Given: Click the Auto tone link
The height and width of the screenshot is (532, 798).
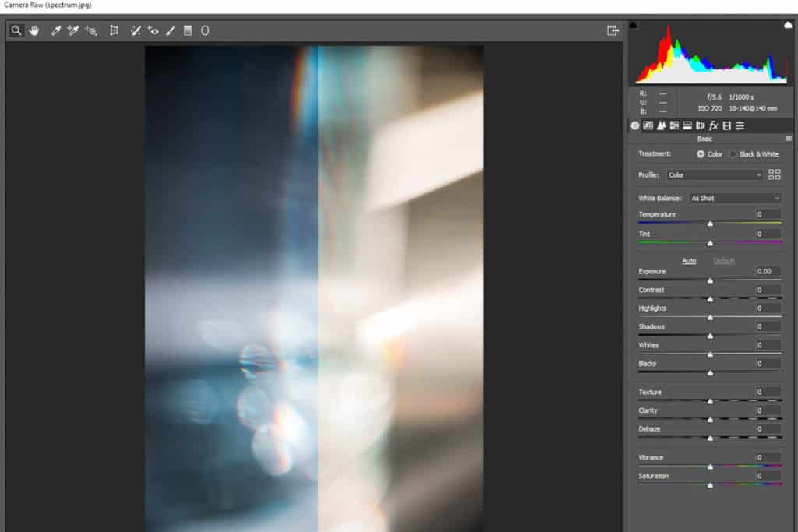Looking at the screenshot, I should click(689, 261).
